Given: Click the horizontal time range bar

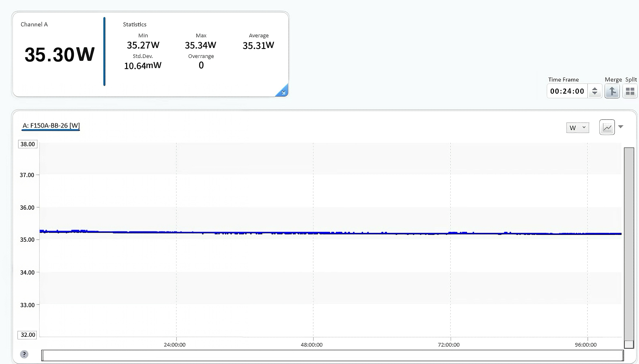Looking at the screenshot, I should (x=332, y=355).
